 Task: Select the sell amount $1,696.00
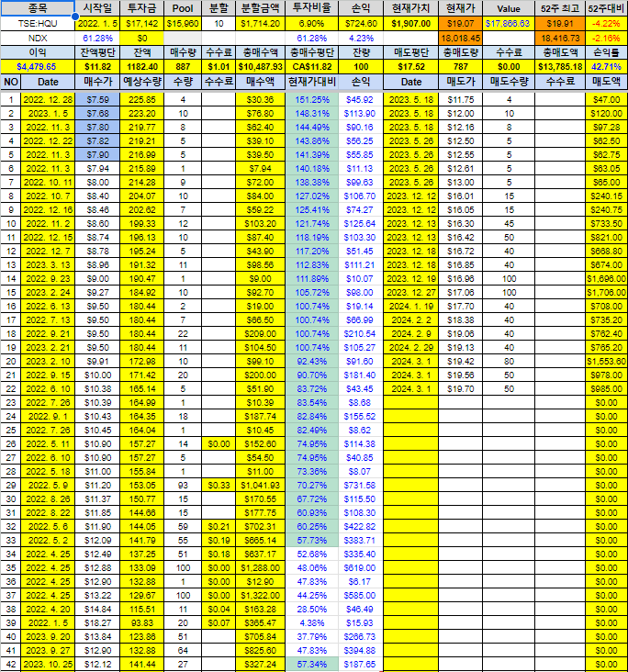click(x=606, y=278)
